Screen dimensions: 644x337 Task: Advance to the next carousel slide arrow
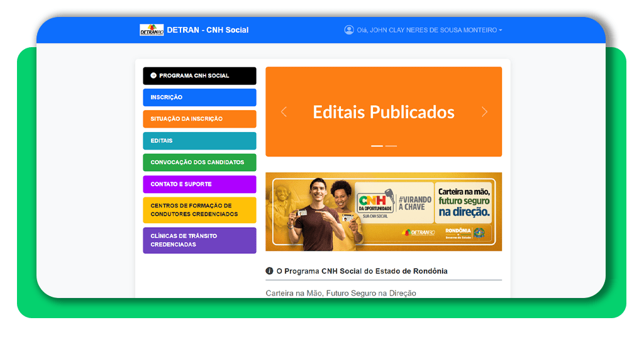pos(484,112)
